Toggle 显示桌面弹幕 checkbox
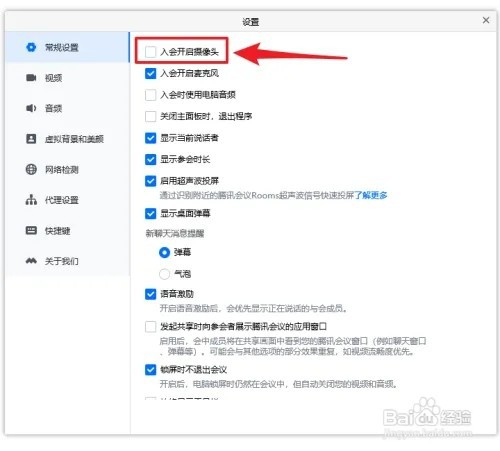Image resolution: width=500 pixels, height=451 pixels. click(x=150, y=213)
